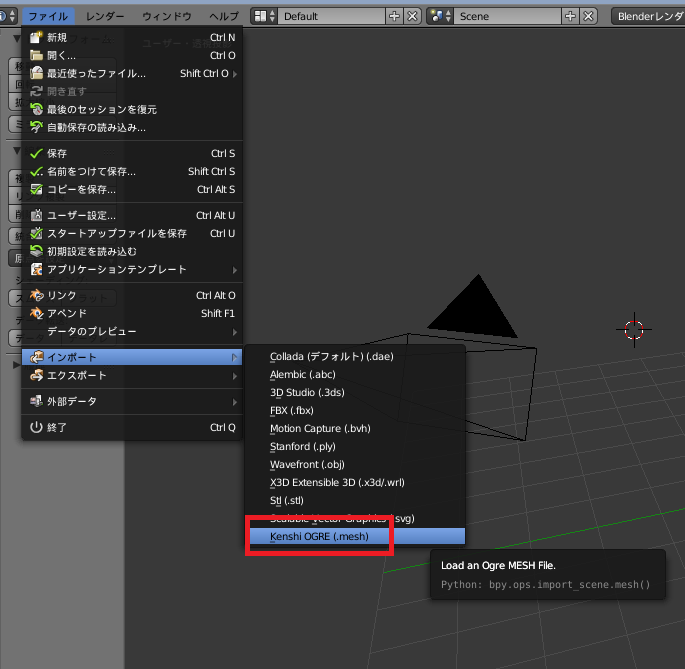685x669 pixels.
Task: Select 最後のセッションを復元
Action: (132, 109)
